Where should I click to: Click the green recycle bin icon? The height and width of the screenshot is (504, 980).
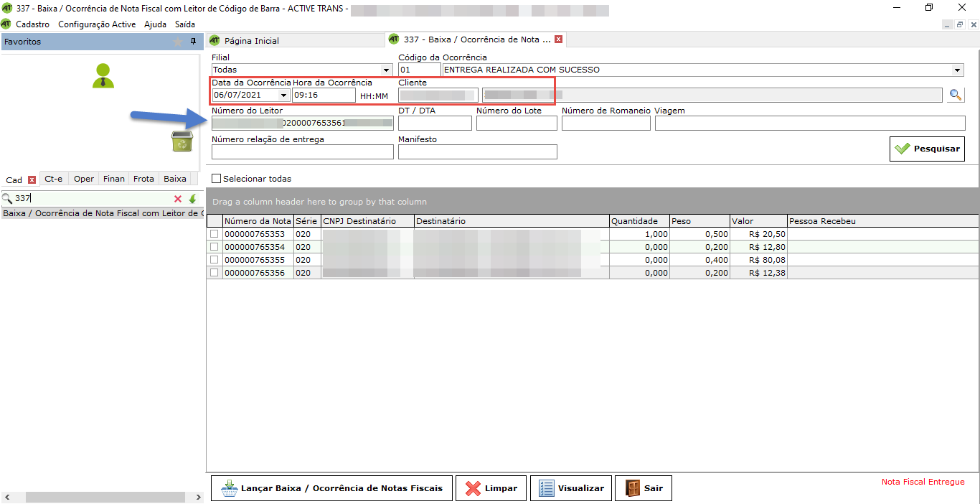[182, 141]
